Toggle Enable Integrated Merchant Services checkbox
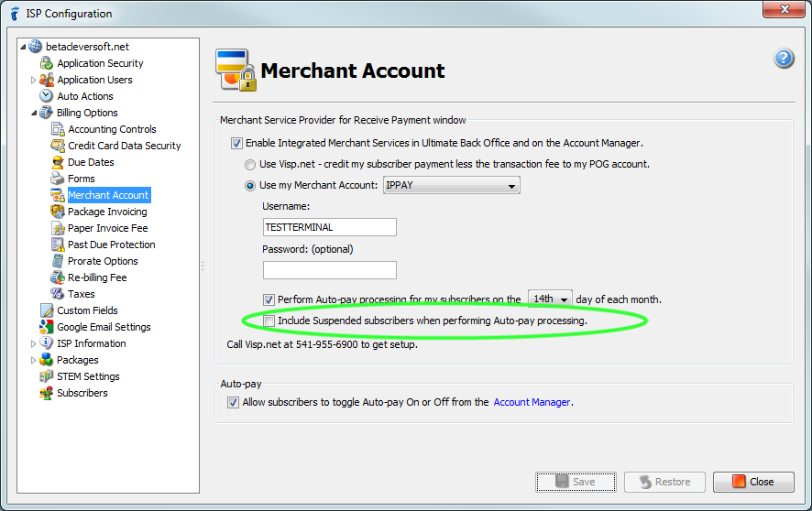 coord(236,143)
